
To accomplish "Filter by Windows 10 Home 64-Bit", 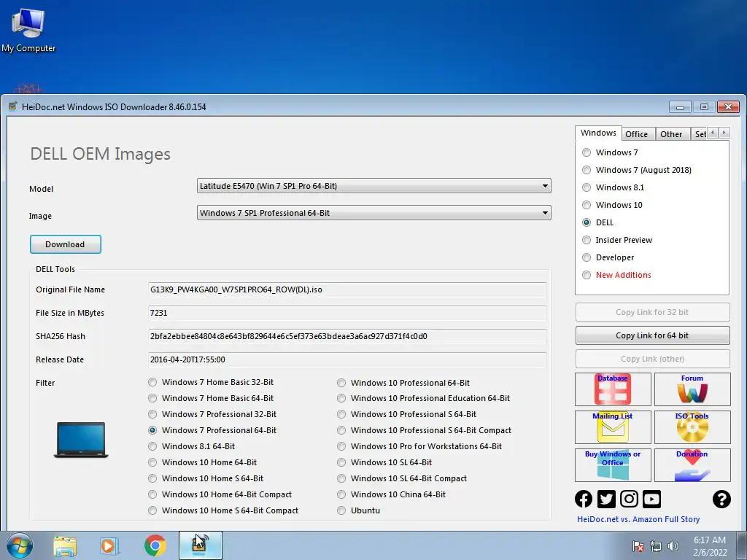I will coord(203,462).
